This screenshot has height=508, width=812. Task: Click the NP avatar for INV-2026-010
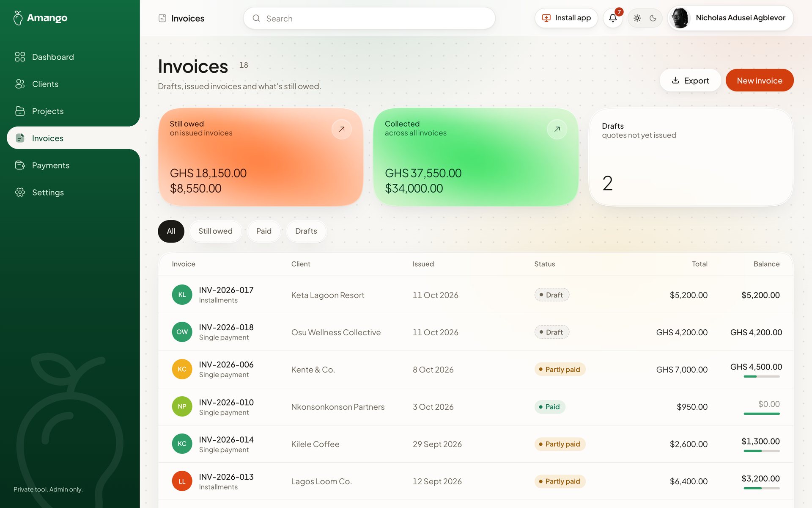(x=182, y=406)
